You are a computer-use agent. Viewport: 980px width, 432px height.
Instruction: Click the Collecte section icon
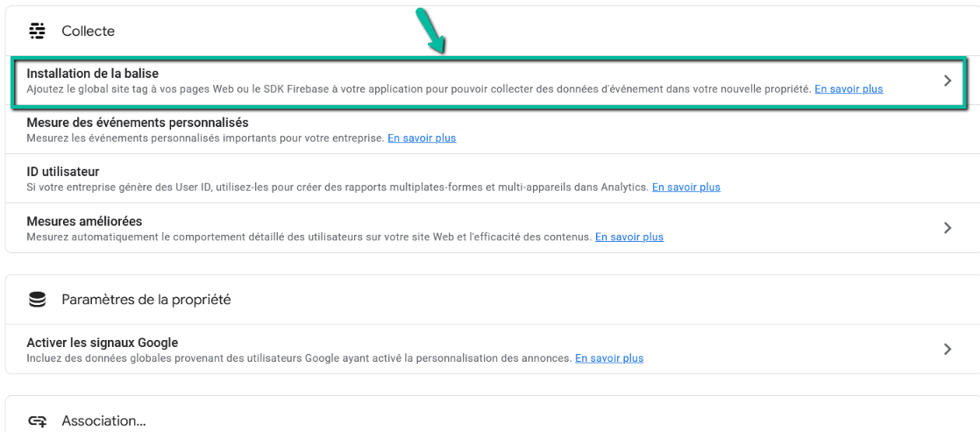coord(38,31)
